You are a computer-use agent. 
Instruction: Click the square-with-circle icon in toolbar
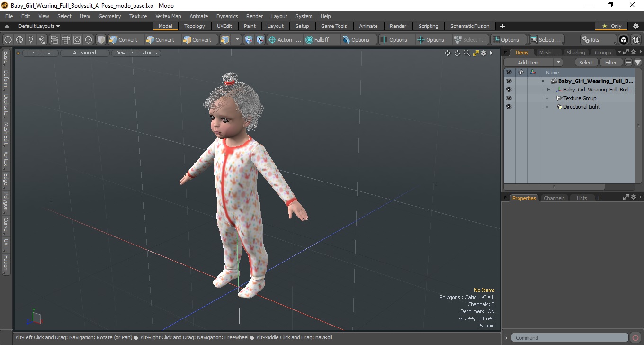coord(77,40)
